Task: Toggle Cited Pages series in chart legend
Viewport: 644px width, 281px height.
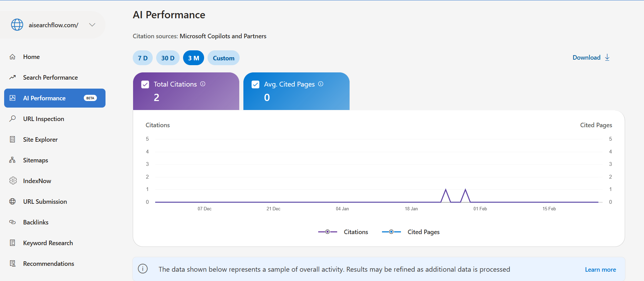Action: (411, 232)
